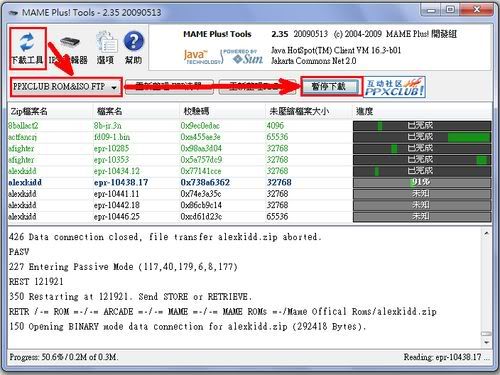Click the 'Reading: epr-10438.17' status text
500x375 pixels.
[x=447, y=357]
